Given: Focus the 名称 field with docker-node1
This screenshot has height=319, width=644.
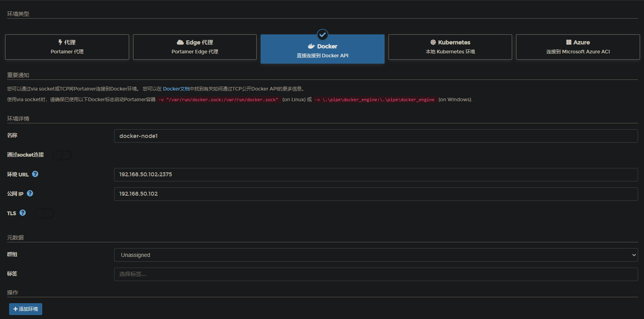Looking at the screenshot, I should tap(376, 136).
